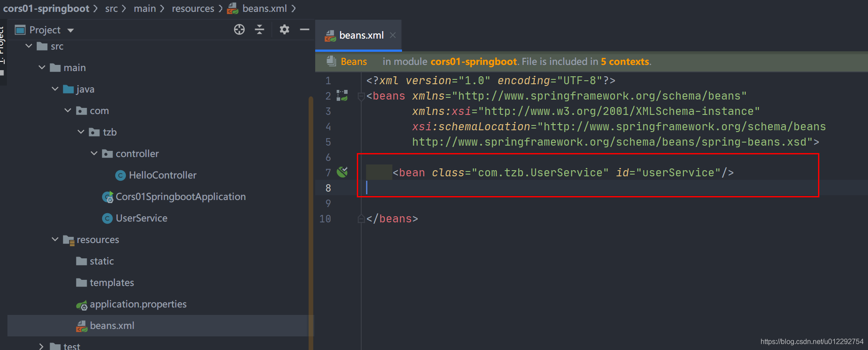Click the Spring Boot application class icon
The image size is (868, 350).
click(108, 197)
